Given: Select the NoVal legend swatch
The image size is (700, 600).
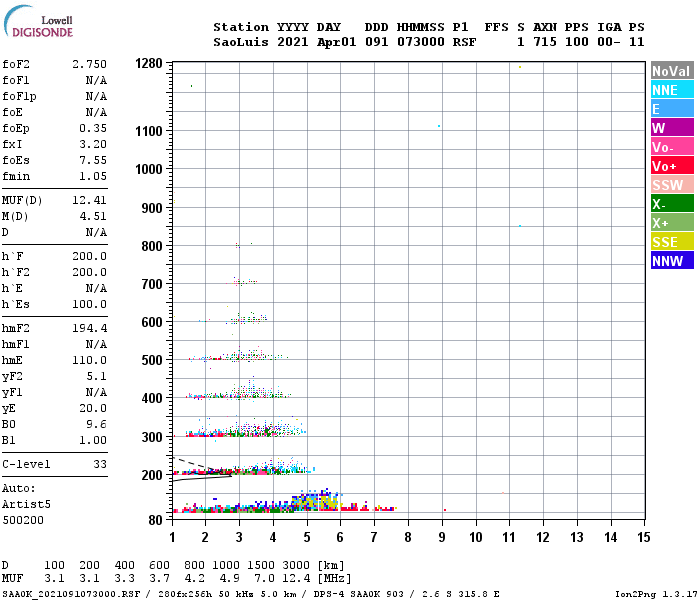Looking at the screenshot, I should 672,71.
